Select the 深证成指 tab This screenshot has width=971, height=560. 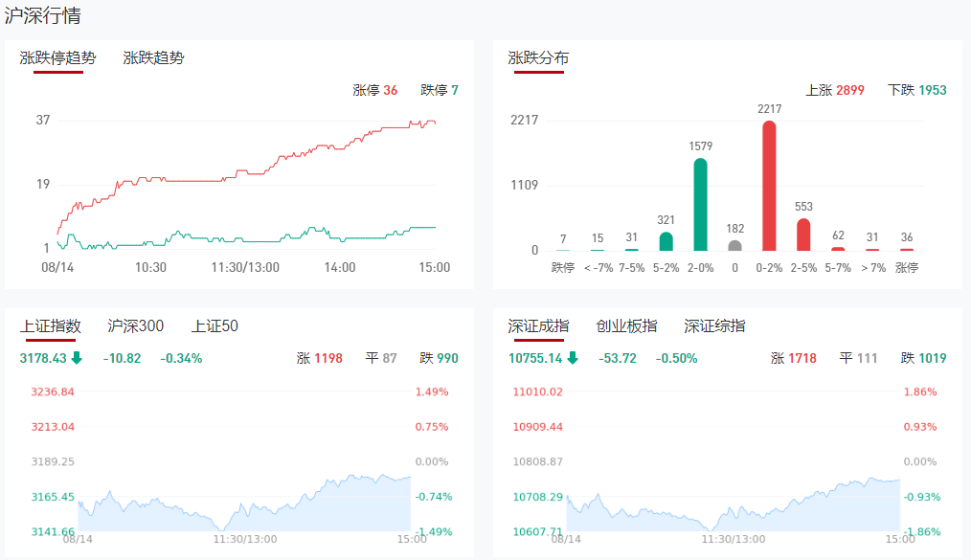tap(538, 326)
